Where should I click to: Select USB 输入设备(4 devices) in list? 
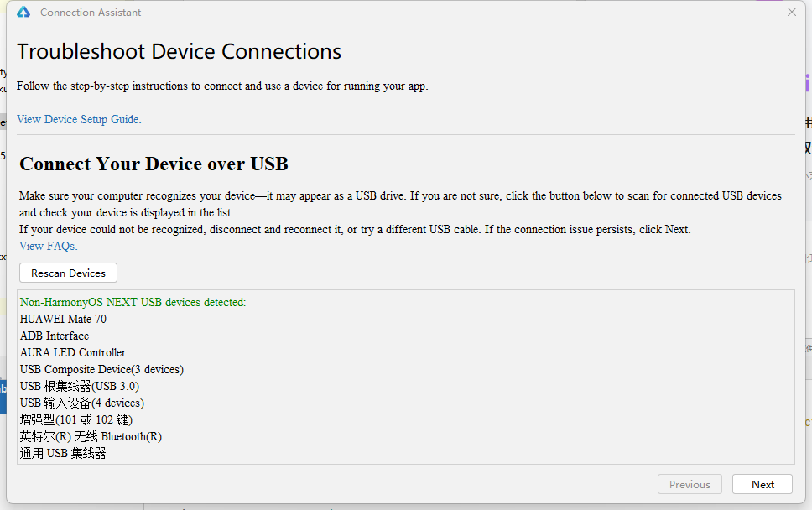[82, 403]
